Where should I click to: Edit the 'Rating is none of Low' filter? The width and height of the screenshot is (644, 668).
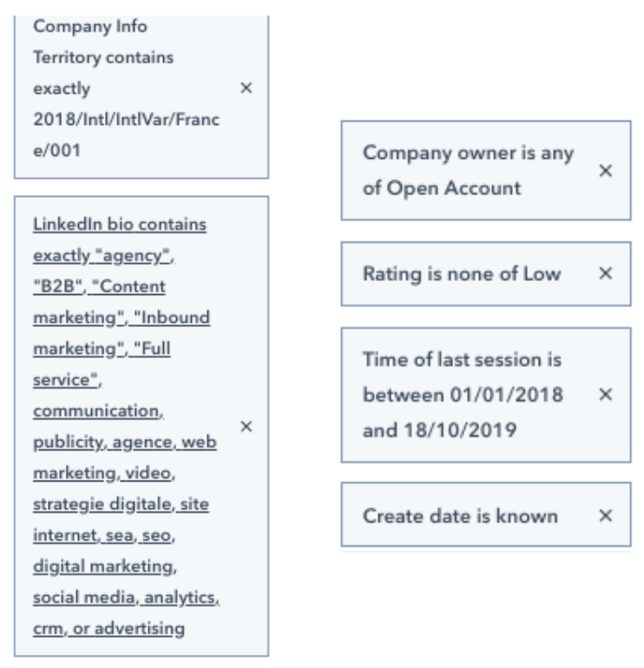click(462, 273)
